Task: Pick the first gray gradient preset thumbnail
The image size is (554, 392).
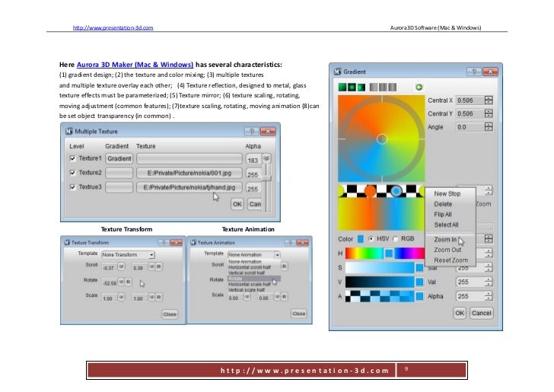Action: pyautogui.click(x=374, y=87)
